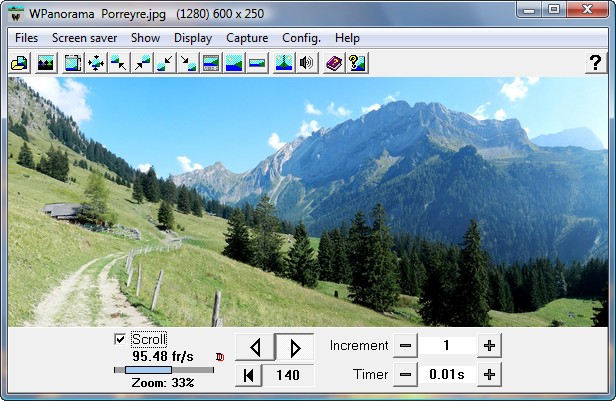The width and height of the screenshot is (616, 401).
Task: Decrease the Timer value with minus button
Action: [405, 375]
